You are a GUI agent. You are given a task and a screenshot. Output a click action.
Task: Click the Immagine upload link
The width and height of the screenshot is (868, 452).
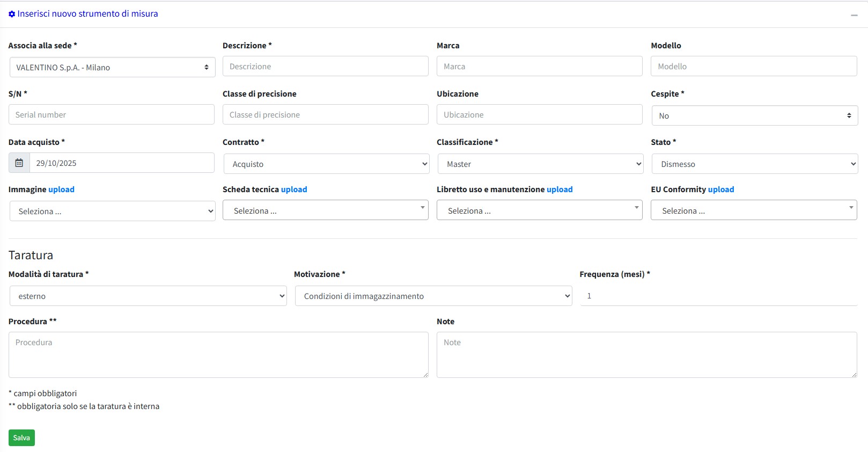coord(61,189)
